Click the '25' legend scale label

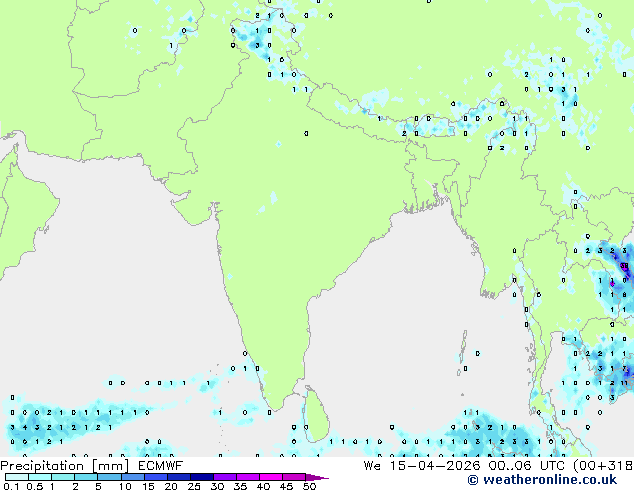click(194, 486)
